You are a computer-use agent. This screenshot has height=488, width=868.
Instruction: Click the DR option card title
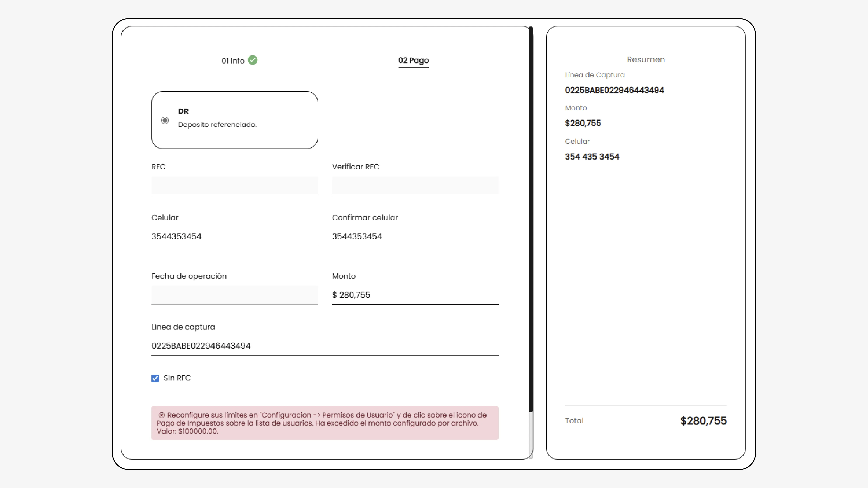183,111
